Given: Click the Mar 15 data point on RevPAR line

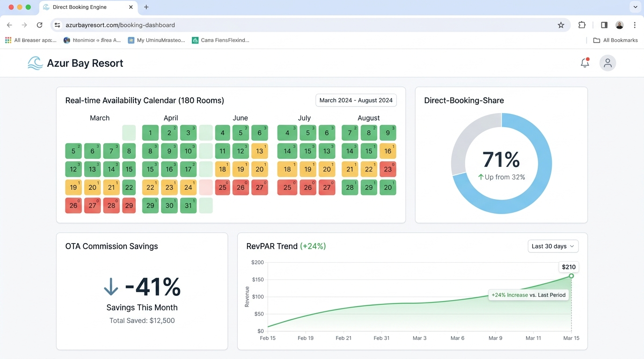Looking at the screenshot, I should coord(571,276).
